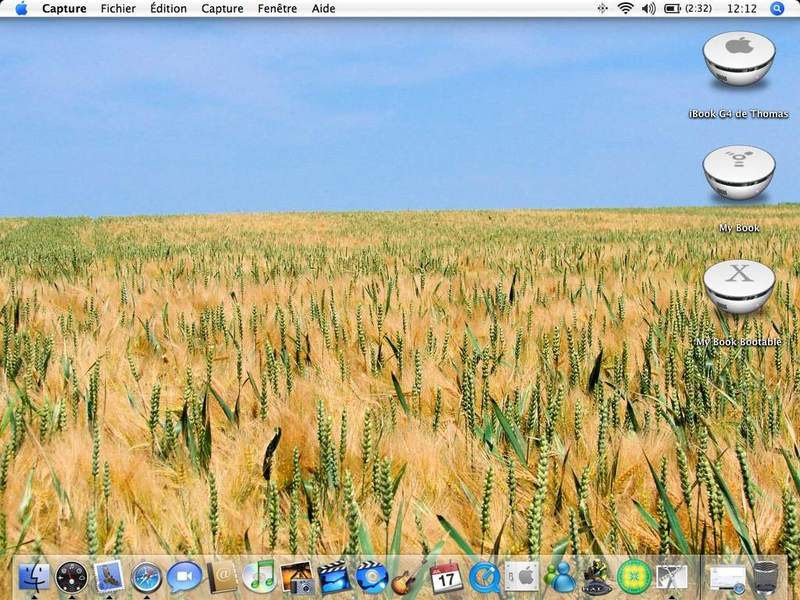Open the volume control in menu bar
This screenshot has width=800, height=600.
pos(648,8)
